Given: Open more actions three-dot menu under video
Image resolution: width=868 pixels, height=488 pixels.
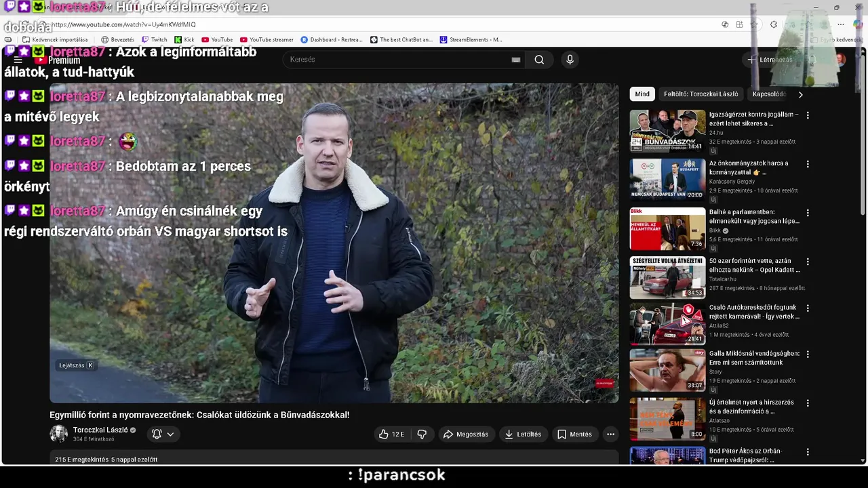Looking at the screenshot, I should tap(610, 434).
